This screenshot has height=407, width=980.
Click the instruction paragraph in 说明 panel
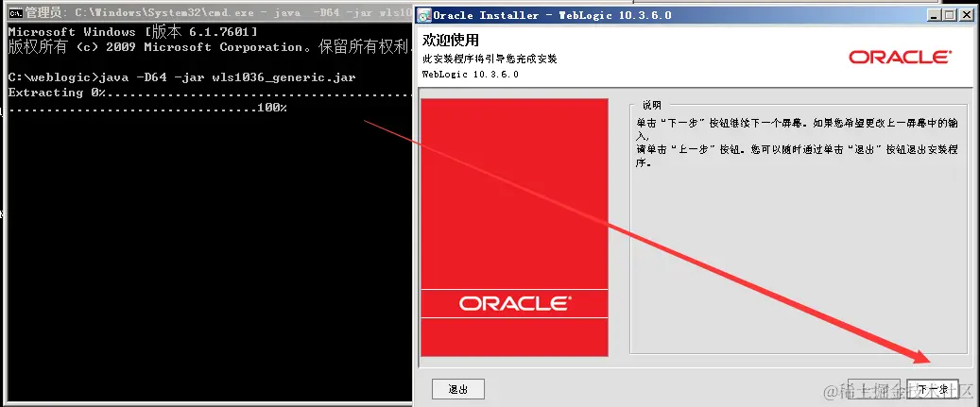[x=797, y=144]
